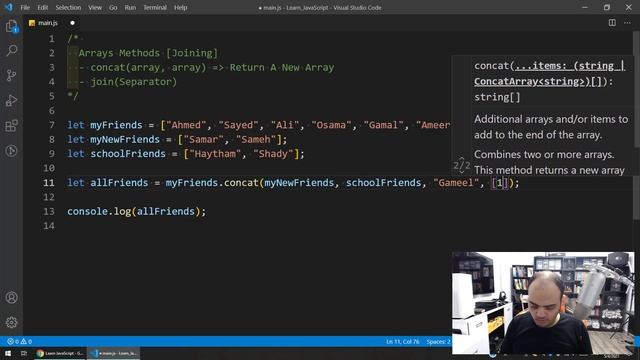Switch to VS Code main.js taskbar button
This screenshot has height=360, width=640.
coord(114,353)
